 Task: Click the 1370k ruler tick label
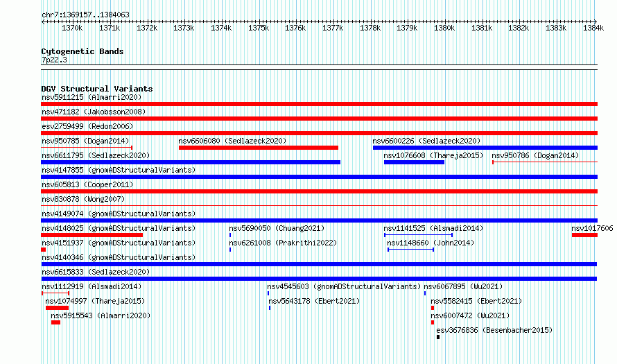[x=72, y=28]
